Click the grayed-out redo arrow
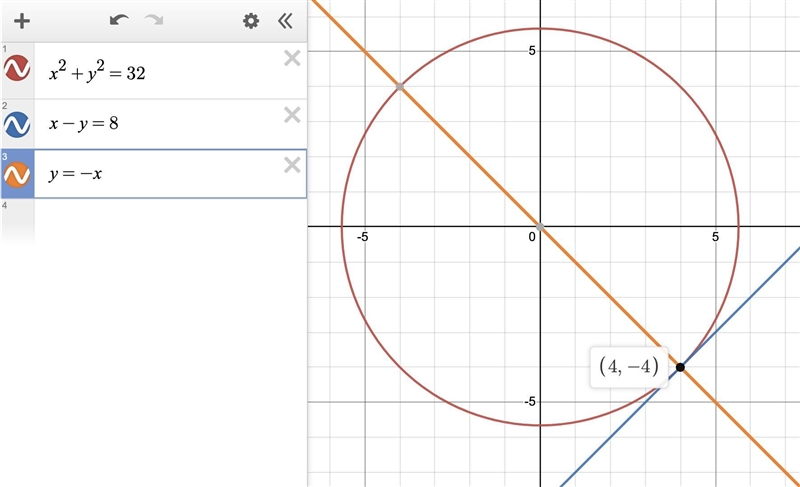Viewport: 800px width, 487px height. point(154,20)
